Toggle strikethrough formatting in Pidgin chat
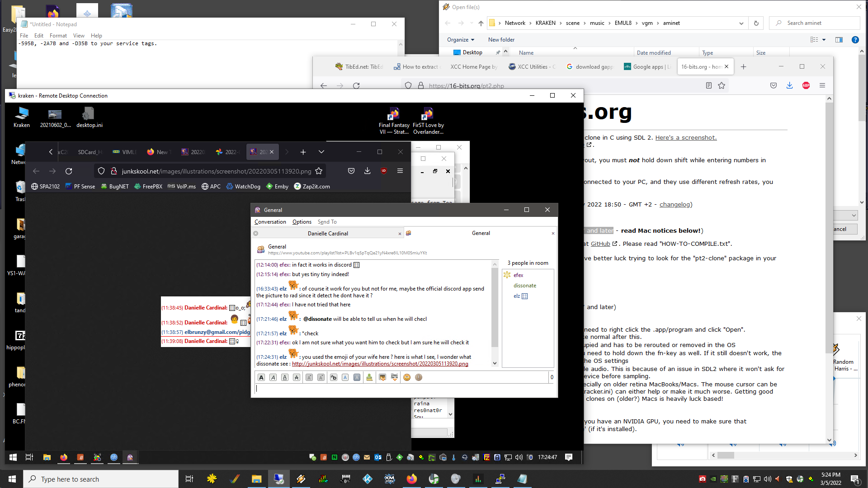 click(297, 377)
